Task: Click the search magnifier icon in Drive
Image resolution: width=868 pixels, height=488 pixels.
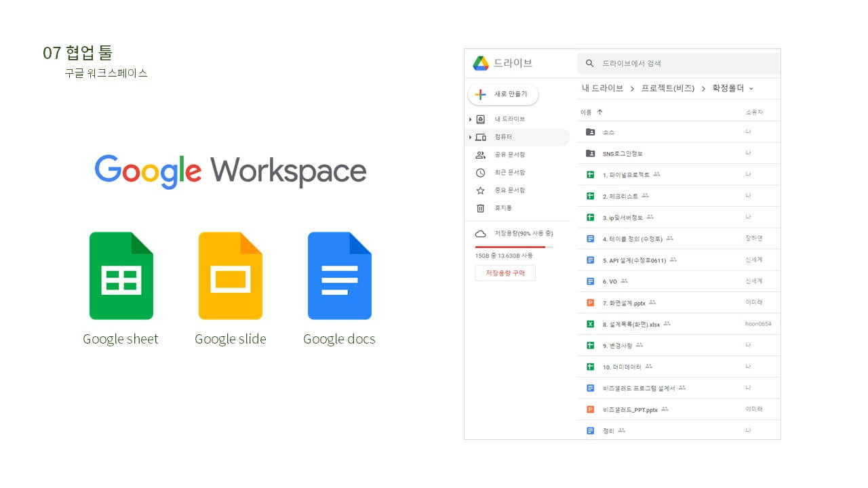Action: (589, 63)
